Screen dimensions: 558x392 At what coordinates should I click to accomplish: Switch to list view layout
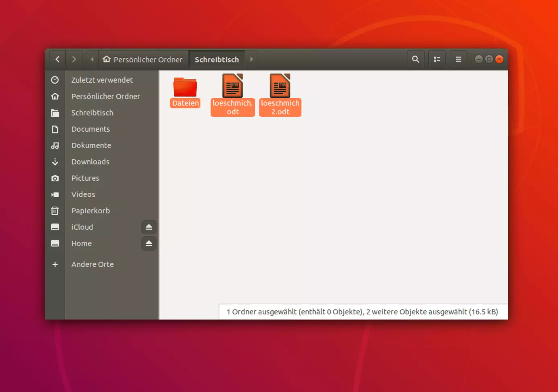point(437,59)
